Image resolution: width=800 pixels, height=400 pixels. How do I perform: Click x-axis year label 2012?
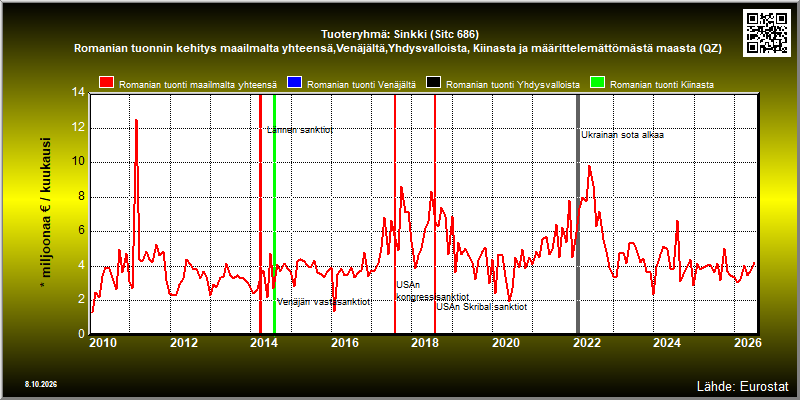[x=184, y=342]
